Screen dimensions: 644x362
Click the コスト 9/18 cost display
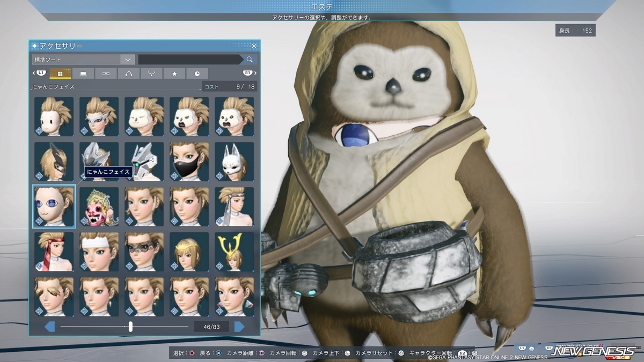pyautogui.click(x=229, y=86)
